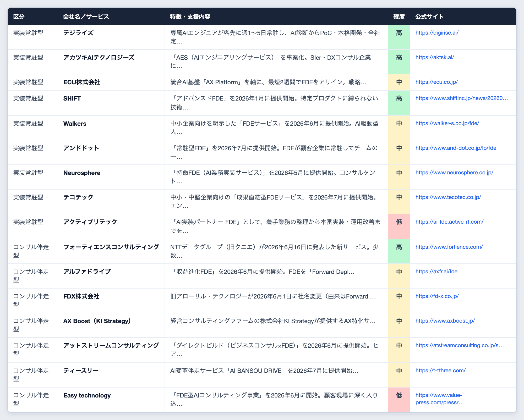
Task: Click the Walkers company name
Action: [x=75, y=124]
